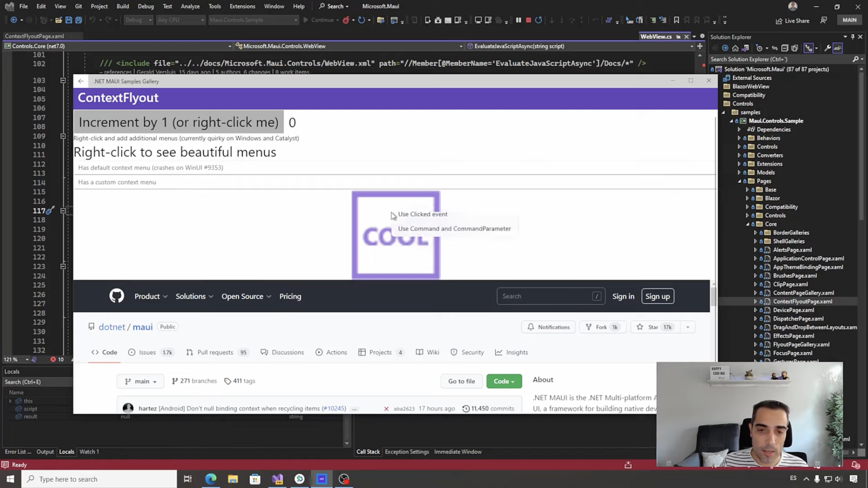Viewport: 868px width, 488px height.
Task: Open EvaluateJavaScriptAsync member dropdown
Action: point(580,46)
